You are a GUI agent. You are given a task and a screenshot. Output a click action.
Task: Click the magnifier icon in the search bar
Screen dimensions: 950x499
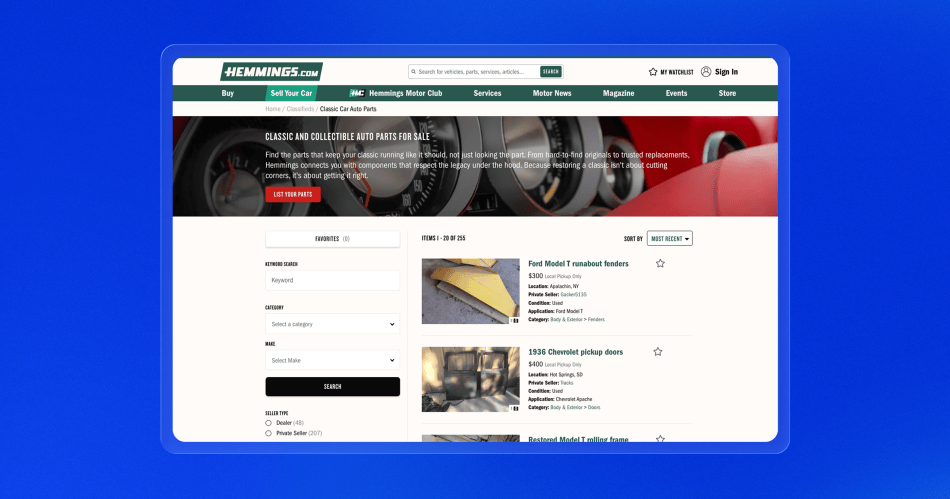414,71
